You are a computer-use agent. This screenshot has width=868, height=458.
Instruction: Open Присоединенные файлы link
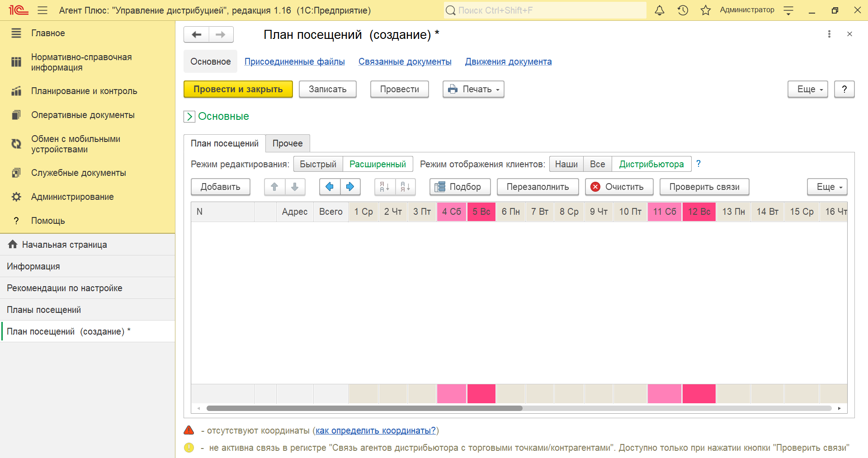click(x=295, y=61)
